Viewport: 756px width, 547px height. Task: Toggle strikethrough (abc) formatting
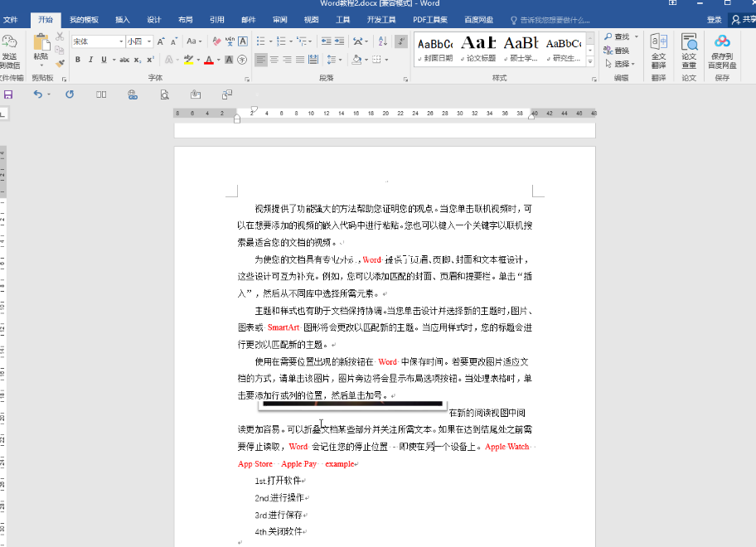[124, 60]
